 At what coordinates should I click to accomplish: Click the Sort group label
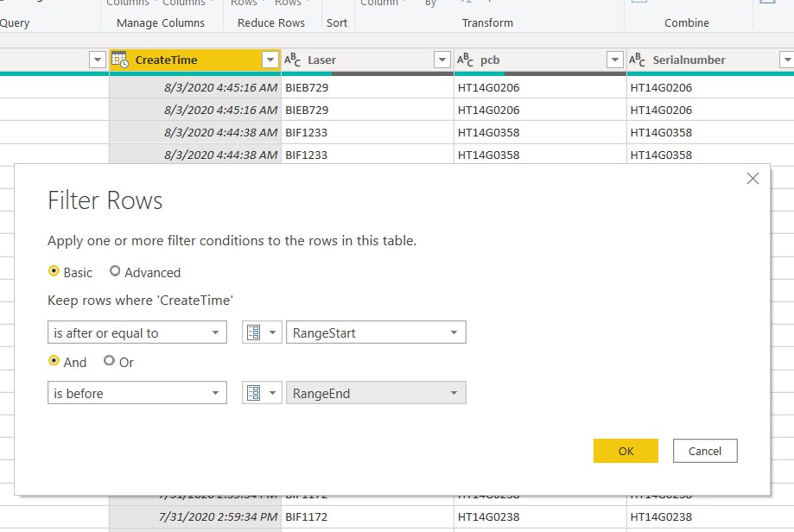pyautogui.click(x=337, y=22)
